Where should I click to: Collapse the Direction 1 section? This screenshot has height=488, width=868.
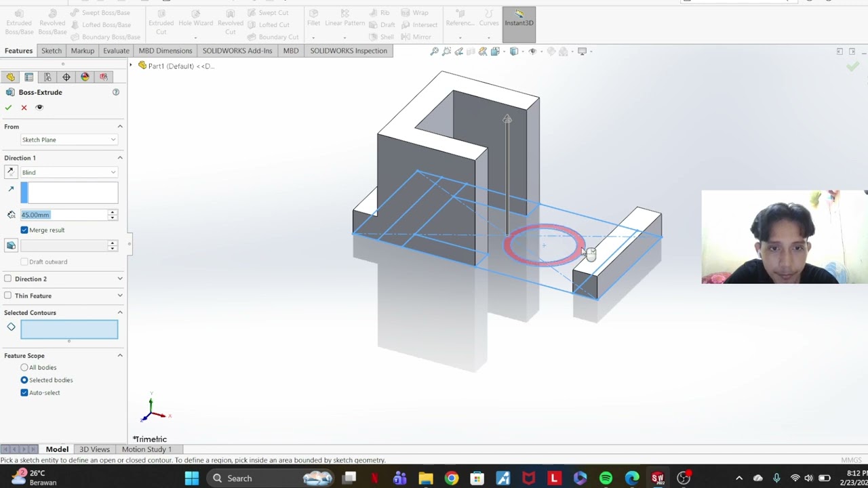tap(120, 158)
